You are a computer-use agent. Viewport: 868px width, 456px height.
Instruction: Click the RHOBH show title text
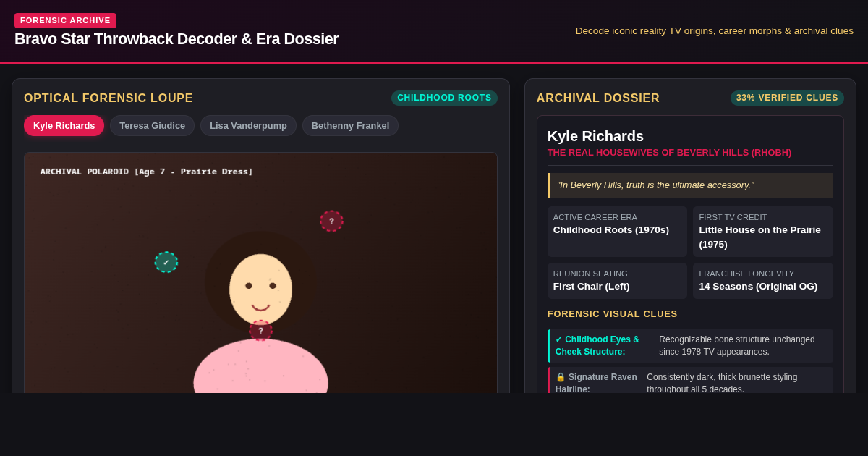[x=669, y=153]
